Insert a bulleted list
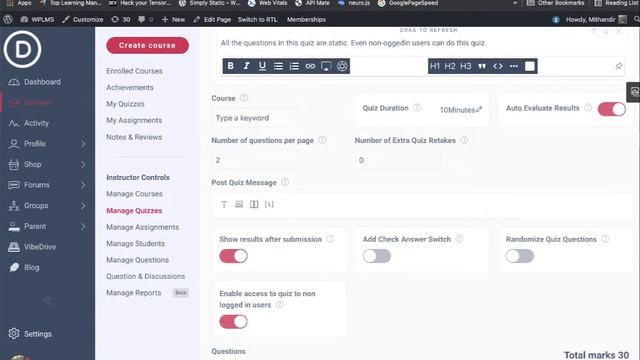 278,66
